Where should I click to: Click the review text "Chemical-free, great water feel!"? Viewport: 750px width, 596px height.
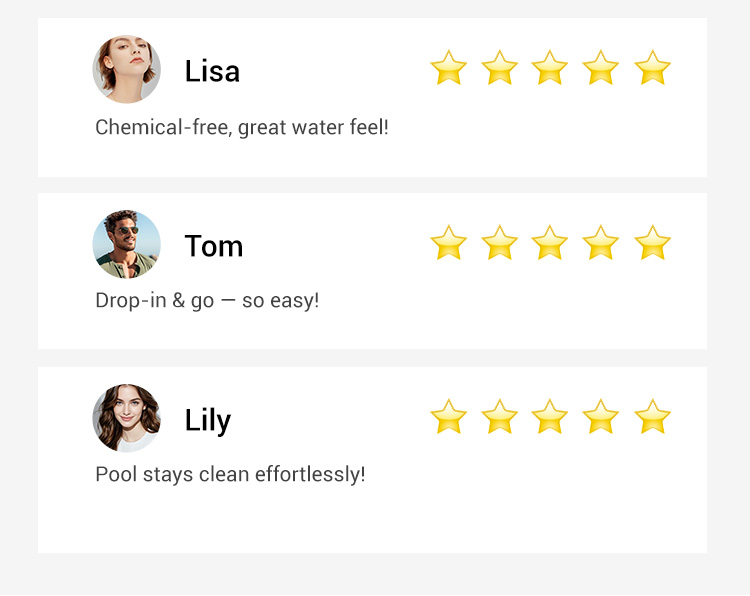[x=242, y=128]
